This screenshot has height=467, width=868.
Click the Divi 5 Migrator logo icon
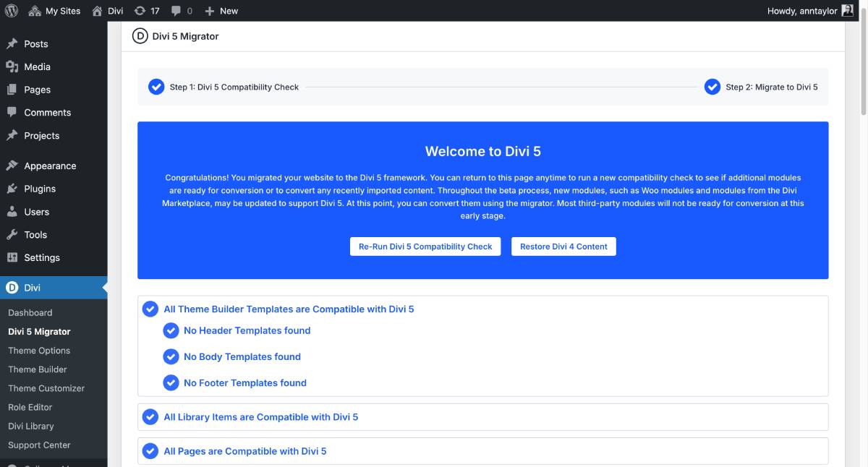tap(140, 35)
